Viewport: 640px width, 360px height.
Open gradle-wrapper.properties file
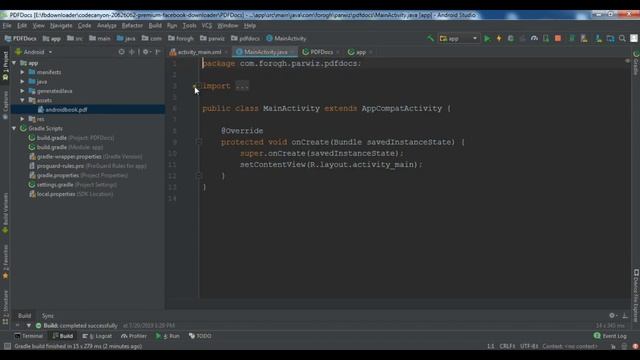pyautogui.click(x=86, y=157)
